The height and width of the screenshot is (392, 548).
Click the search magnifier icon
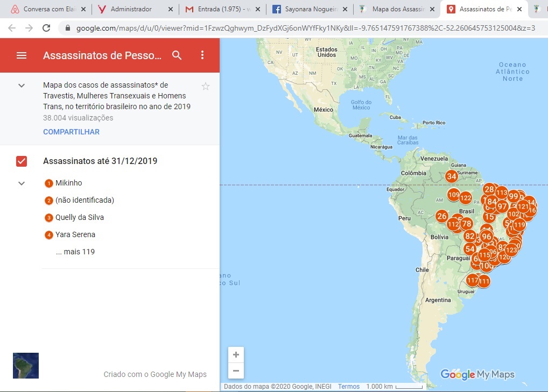177,55
